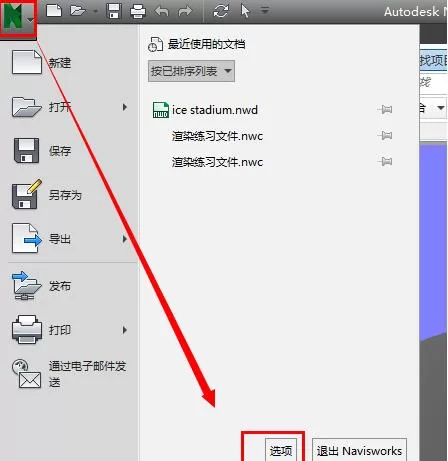Expand the 导出 submenu arrow
The image size is (448, 461).
pos(125,239)
